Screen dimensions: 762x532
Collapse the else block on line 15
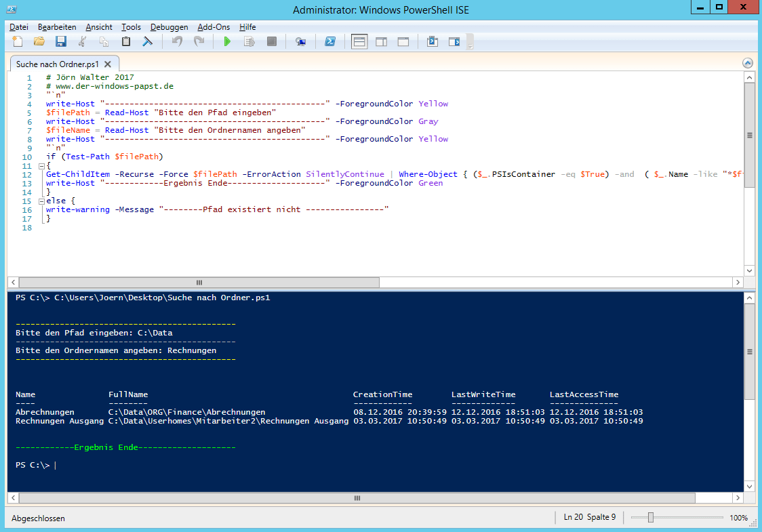(41, 201)
